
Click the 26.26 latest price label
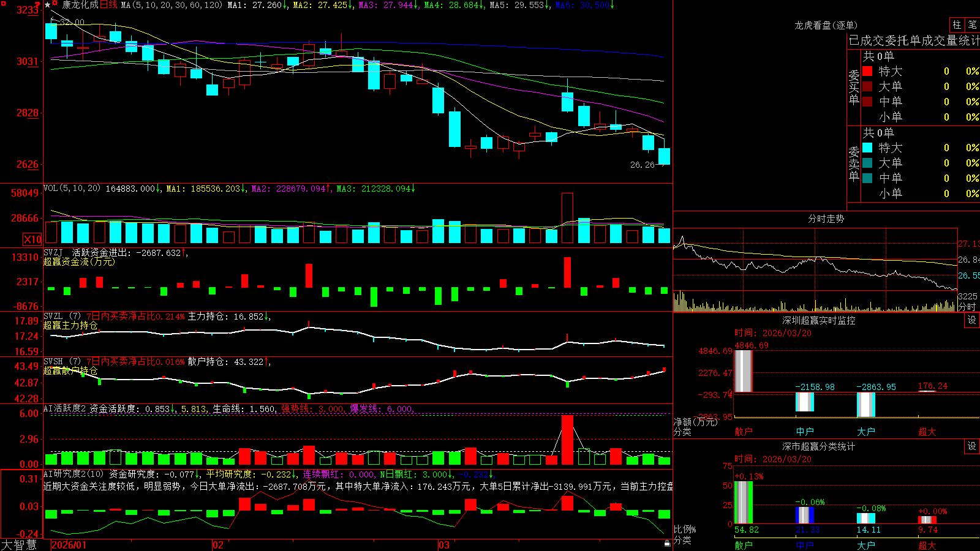pyautogui.click(x=643, y=165)
